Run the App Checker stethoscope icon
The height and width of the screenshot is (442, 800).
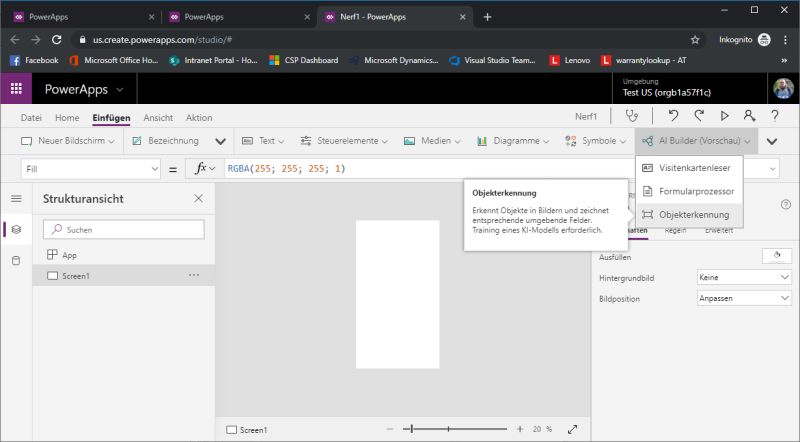(632, 116)
